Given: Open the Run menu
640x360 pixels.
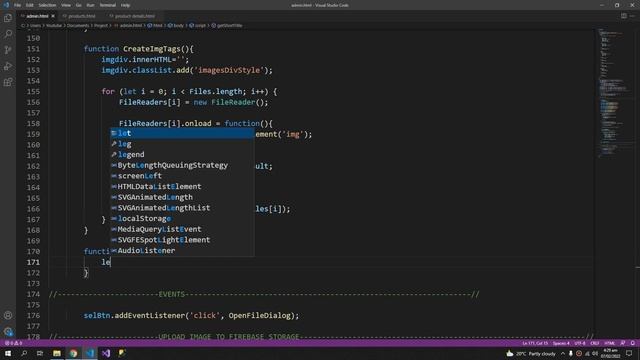Looking at the screenshot, I should tap(90, 5).
